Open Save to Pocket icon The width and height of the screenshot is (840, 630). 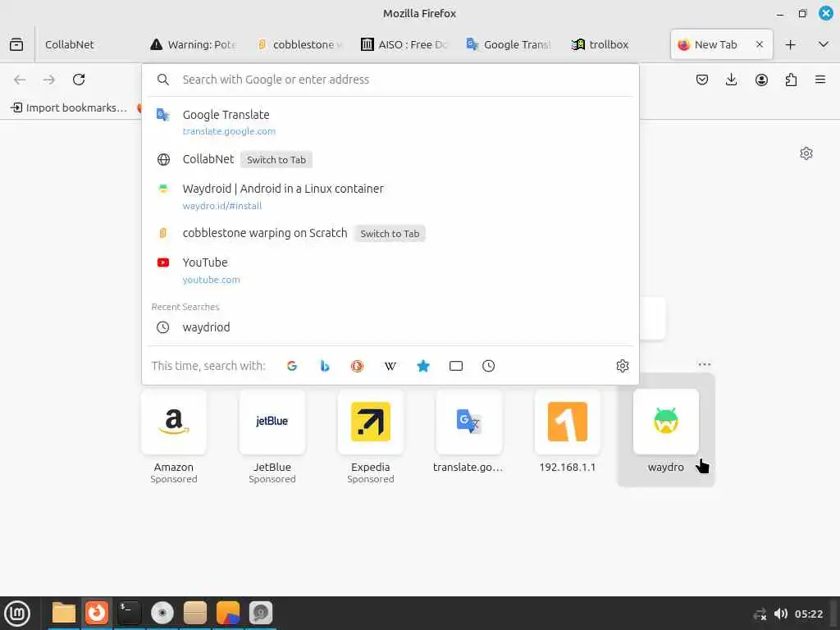click(702, 80)
